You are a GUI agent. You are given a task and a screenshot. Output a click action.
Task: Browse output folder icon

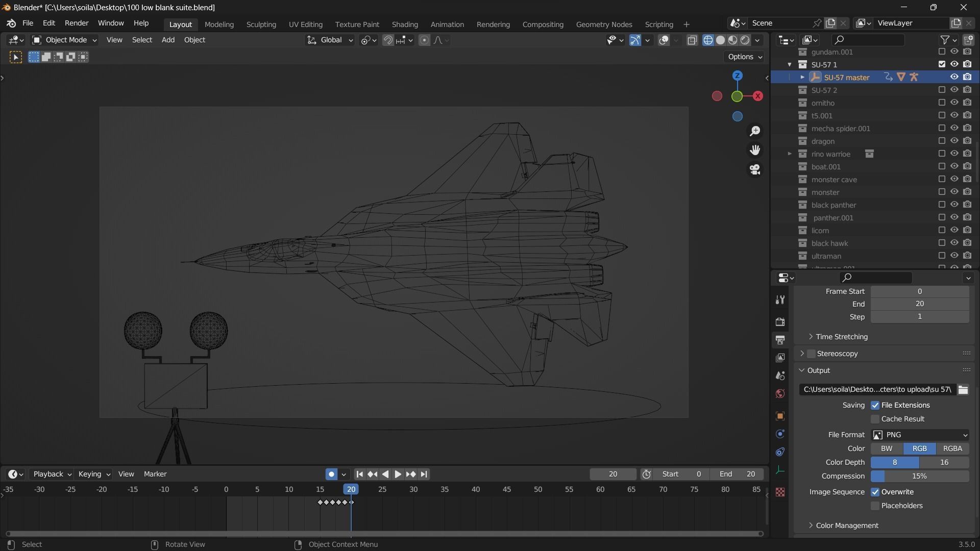click(x=963, y=390)
